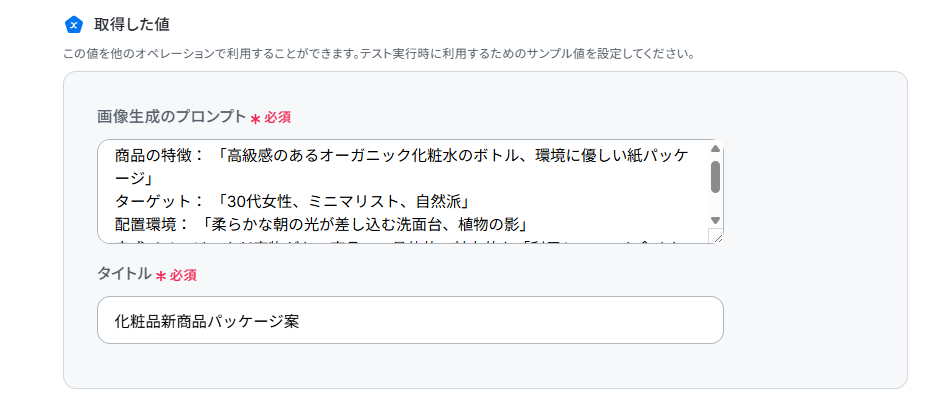The image size is (950, 407).
Task: Click the red asterisk next to 画像生成のプロンプト
Action: point(255,119)
